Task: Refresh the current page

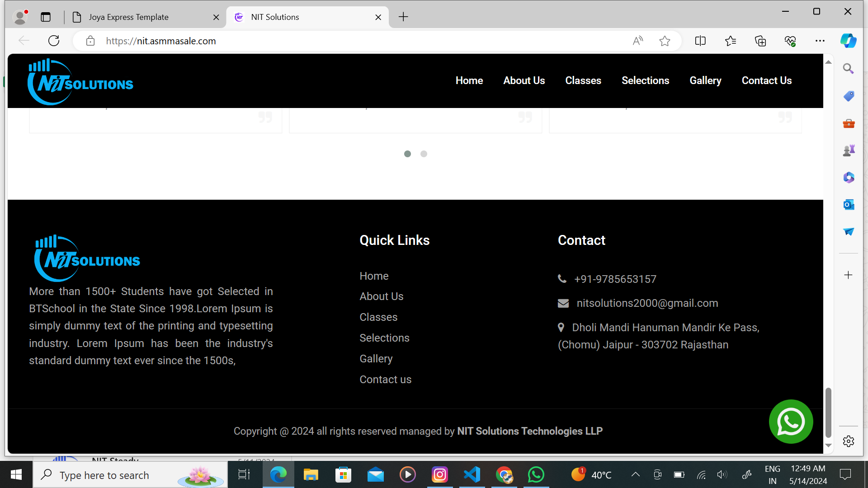Action: [54, 41]
